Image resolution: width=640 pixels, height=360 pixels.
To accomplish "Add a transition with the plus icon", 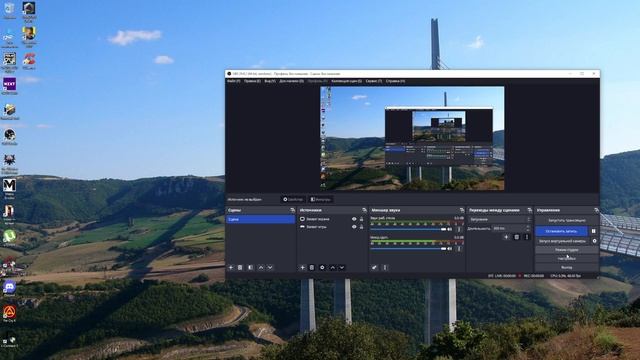I will pos(506,237).
